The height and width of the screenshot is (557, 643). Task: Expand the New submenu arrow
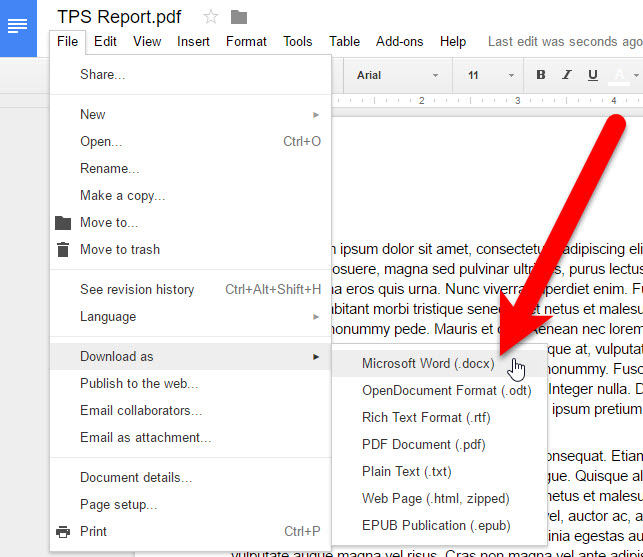[x=316, y=114]
